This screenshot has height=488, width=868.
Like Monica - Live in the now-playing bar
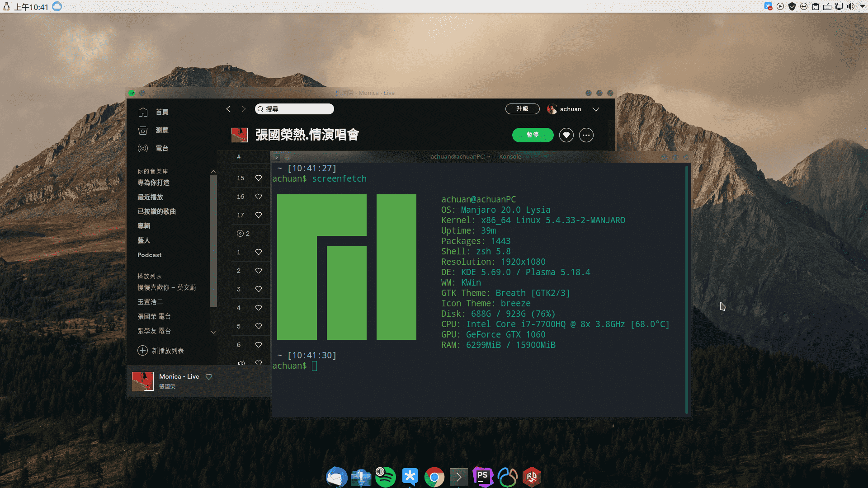(x=209, y=377)
